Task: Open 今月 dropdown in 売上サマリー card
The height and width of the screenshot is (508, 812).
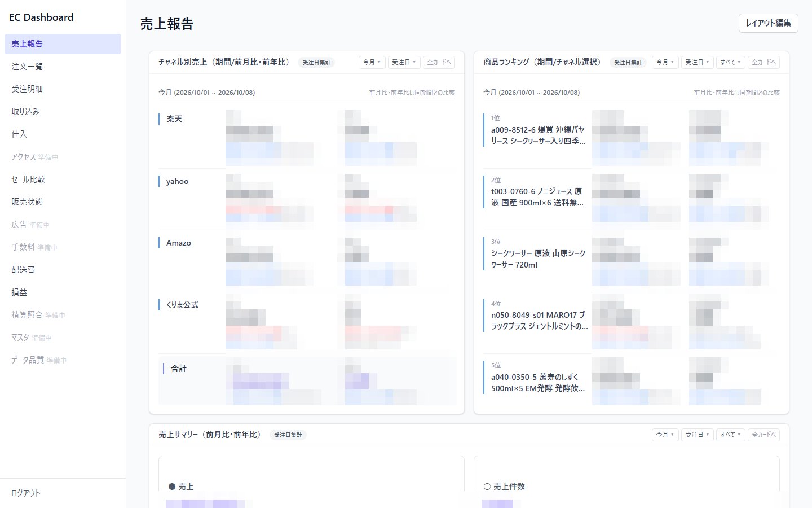Action: click(665, 435)
